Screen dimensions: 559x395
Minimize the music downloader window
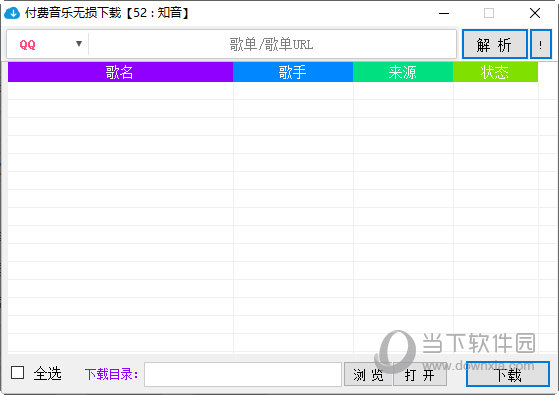tap(444, 14)
